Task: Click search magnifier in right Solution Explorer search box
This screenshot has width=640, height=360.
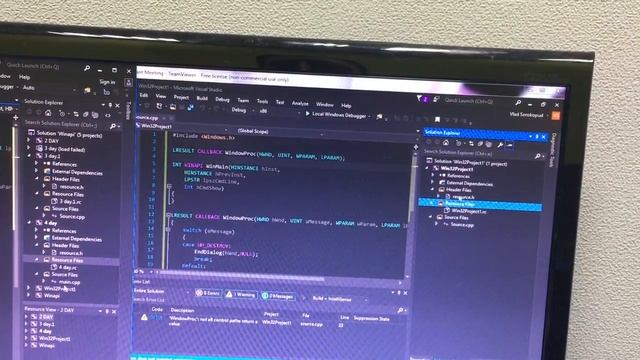Action: [538, 156]
